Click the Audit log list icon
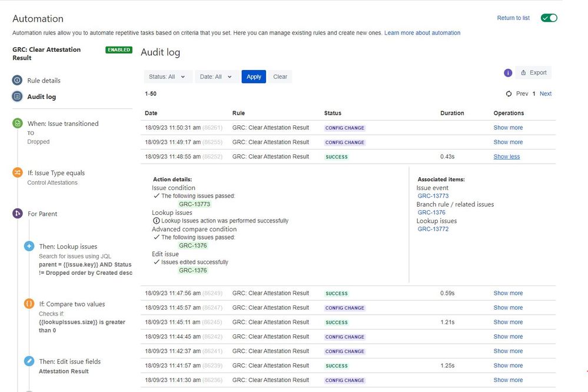The image size is (588, 392). (17, 97)
